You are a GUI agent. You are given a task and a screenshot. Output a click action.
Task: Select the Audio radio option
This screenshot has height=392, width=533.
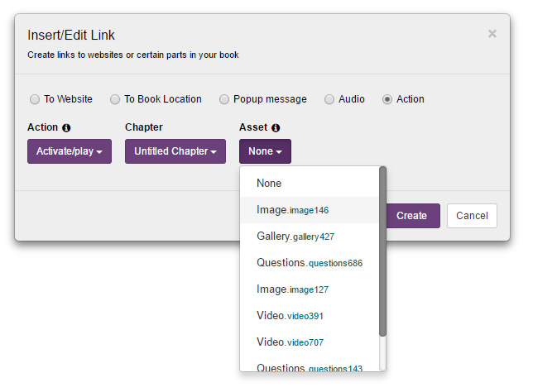(329, 99)
